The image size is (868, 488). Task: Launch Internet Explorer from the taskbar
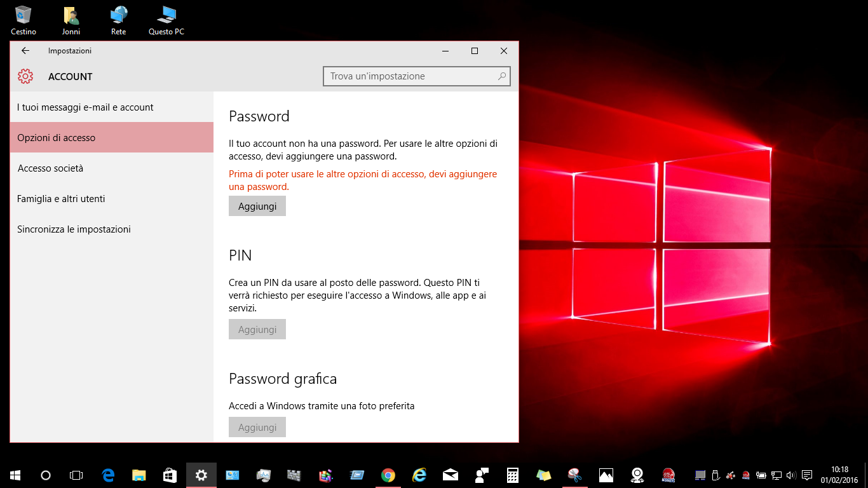coord(419,475)
